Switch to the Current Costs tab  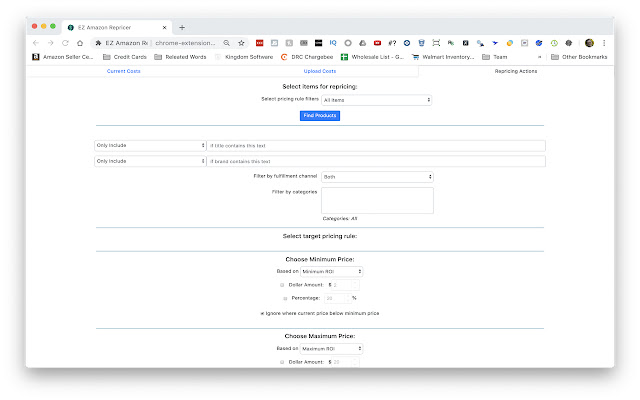coord(124,71)
